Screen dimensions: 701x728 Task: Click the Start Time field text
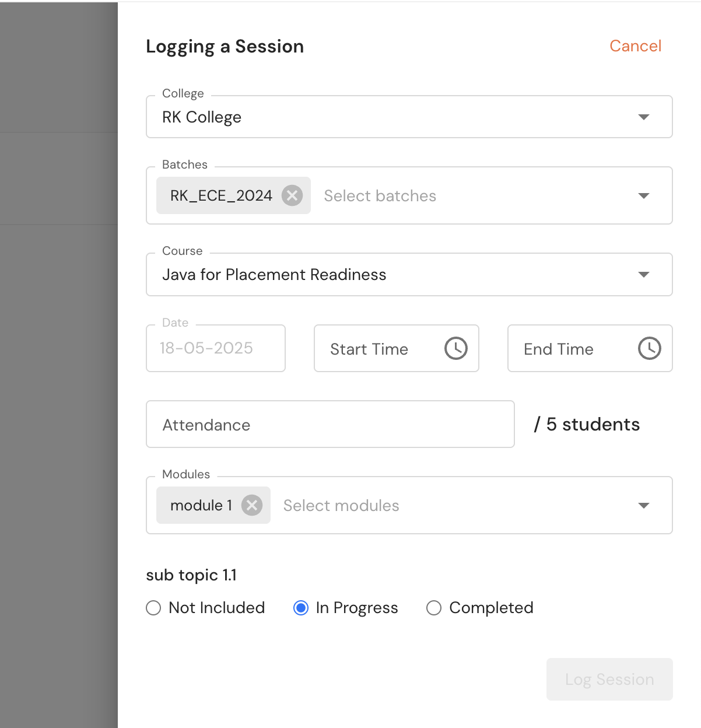[x=369, y=349]
